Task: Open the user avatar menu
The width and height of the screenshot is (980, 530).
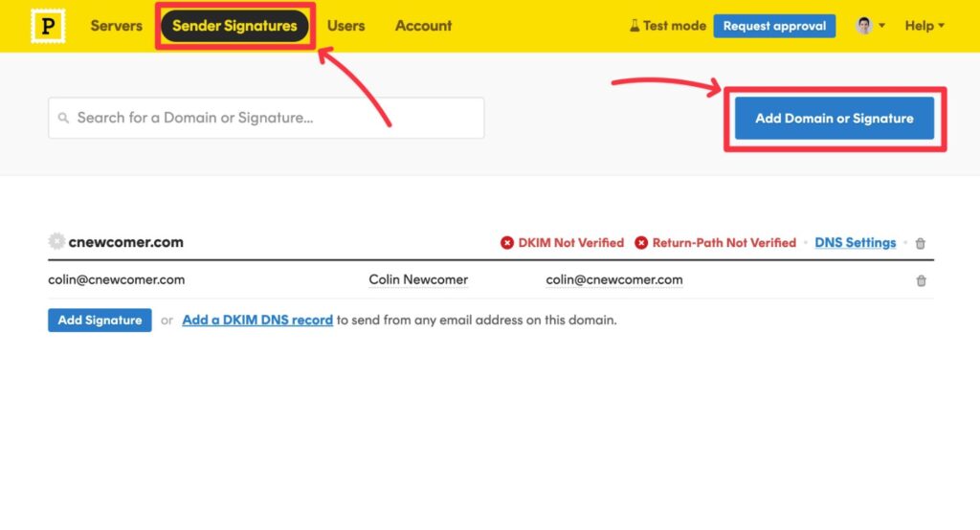Action: coord(869,26)
